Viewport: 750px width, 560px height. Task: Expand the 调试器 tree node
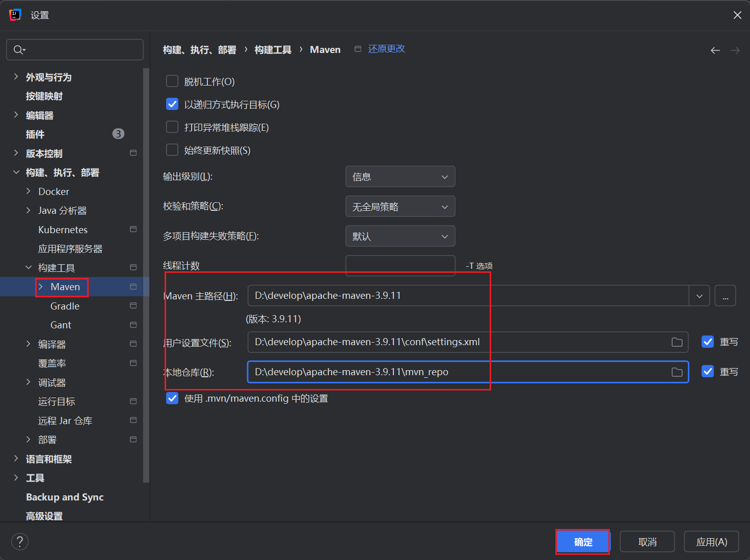tap(29, 382)
